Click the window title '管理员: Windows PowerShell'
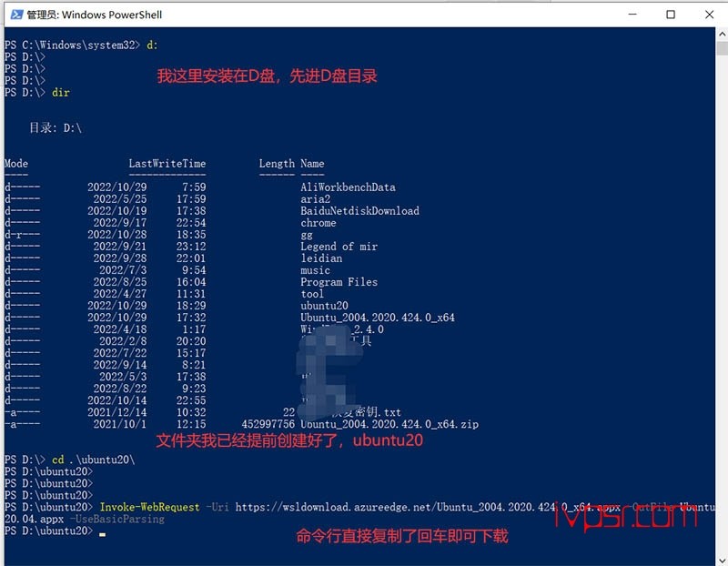This screenshot has height=566, width=728. [x=95, y=15]
